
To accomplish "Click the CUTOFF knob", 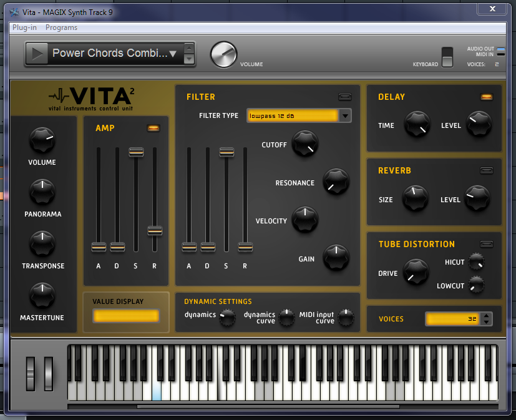I will click(305, 144).
